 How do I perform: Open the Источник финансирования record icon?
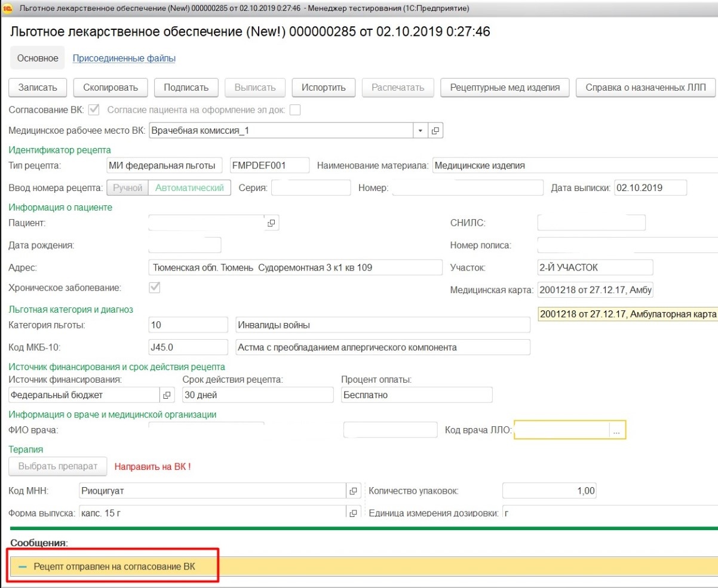click(x=166, y=395)
